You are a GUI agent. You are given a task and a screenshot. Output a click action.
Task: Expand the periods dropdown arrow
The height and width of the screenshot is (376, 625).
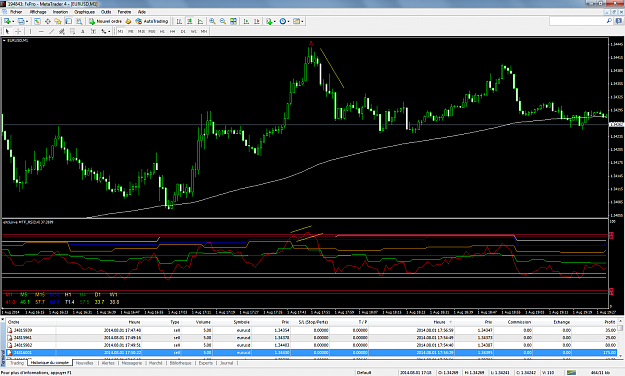[x=288, y=21]
